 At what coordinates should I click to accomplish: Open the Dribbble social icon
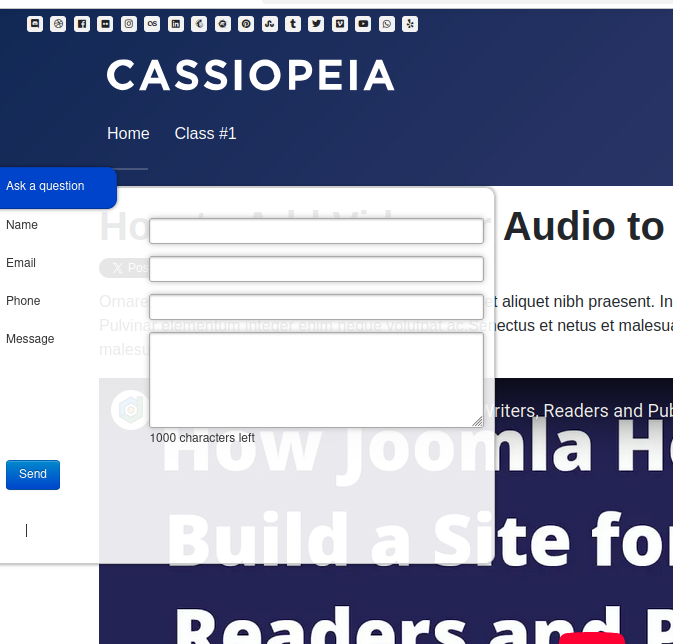[x=58, y=24]
